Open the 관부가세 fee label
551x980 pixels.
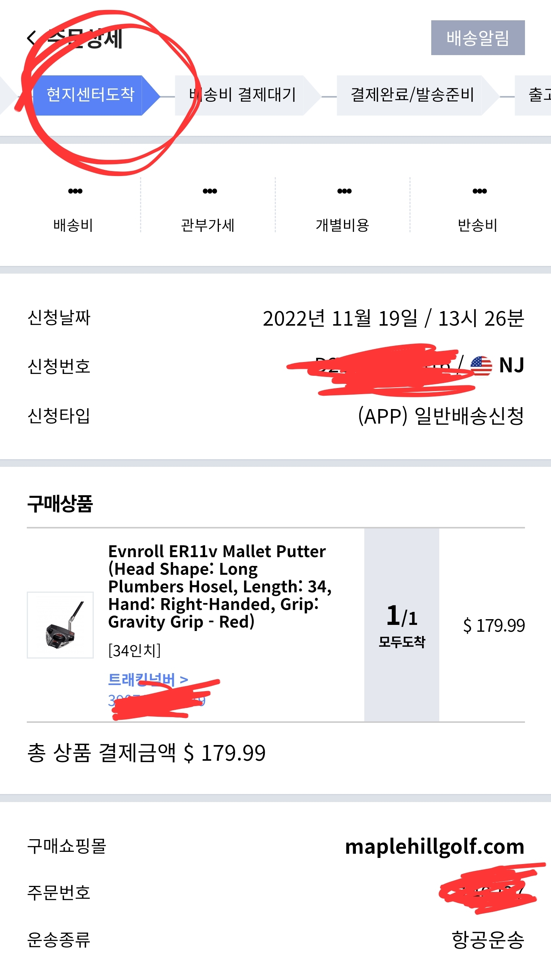[208, 225]
